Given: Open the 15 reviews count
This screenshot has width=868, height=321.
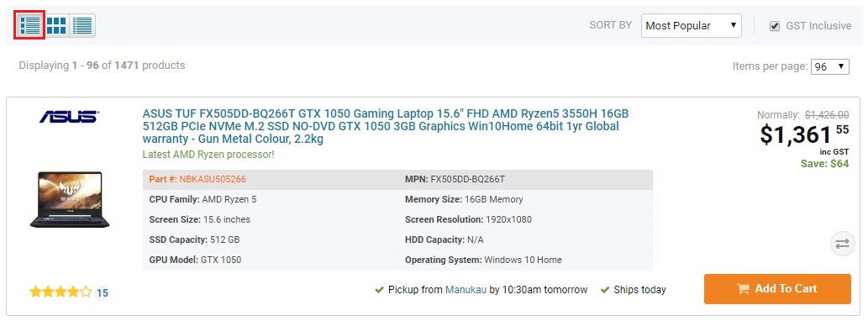Looking at the screenshot, I should click(102, 292).
